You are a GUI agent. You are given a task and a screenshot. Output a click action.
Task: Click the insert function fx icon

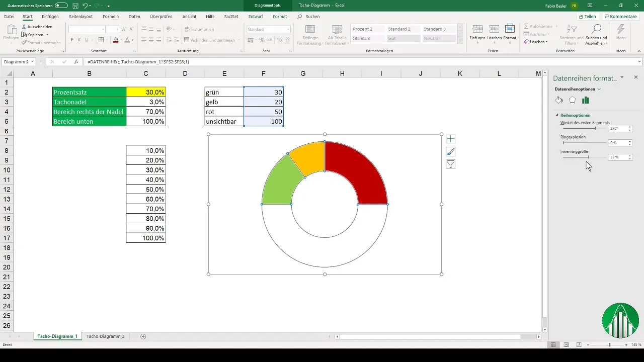[76, 61]
